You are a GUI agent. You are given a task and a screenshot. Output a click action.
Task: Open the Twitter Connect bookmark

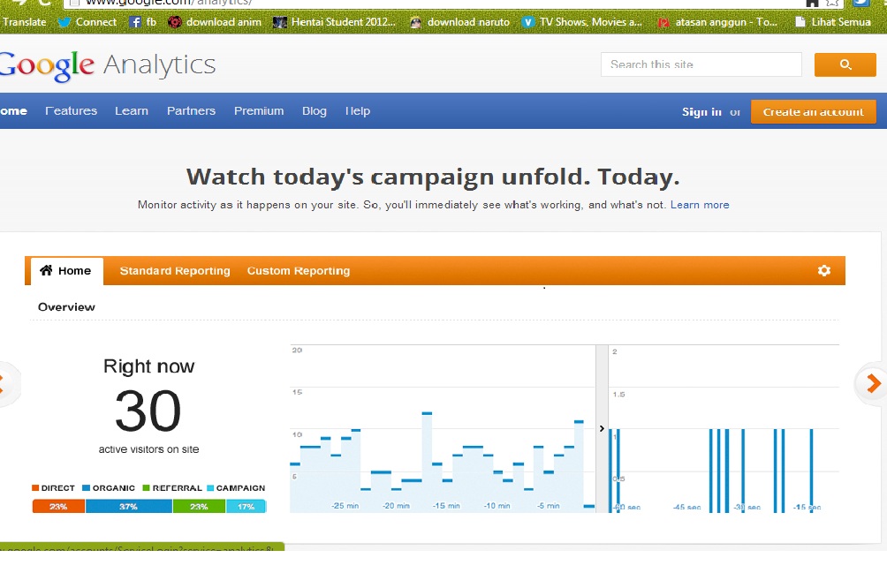point(87,22)
